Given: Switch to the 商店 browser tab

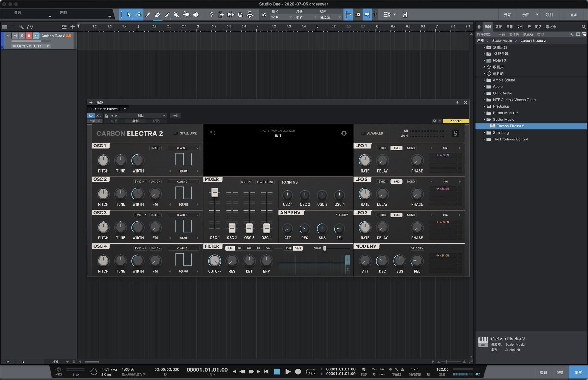Looking at the screenshot, I should click(538, 27).
